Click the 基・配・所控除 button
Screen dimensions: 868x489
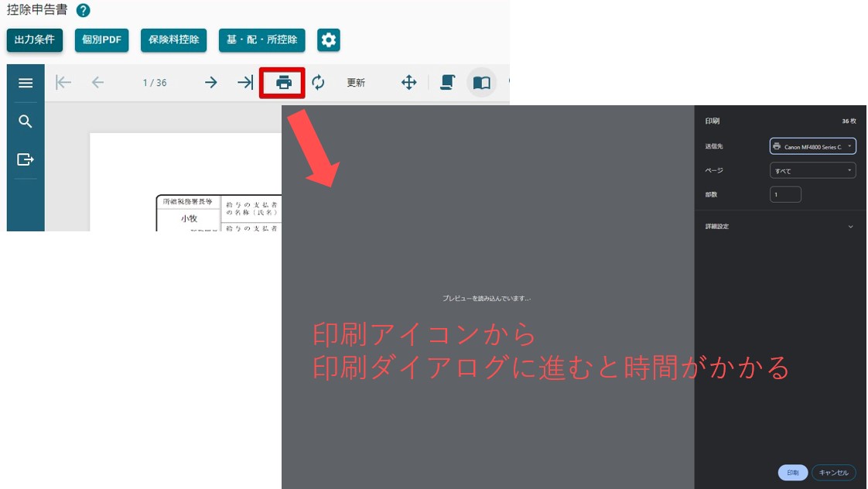[x=261, y=40]
